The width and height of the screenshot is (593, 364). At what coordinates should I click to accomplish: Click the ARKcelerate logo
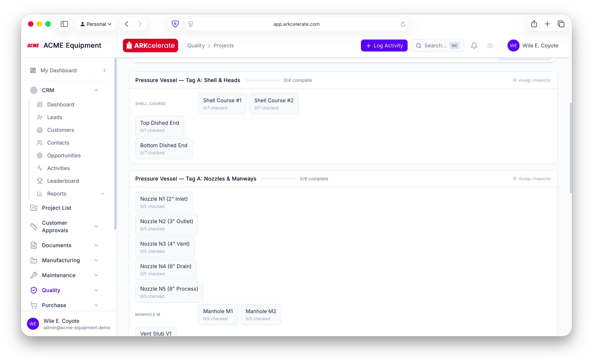point(150,46)
